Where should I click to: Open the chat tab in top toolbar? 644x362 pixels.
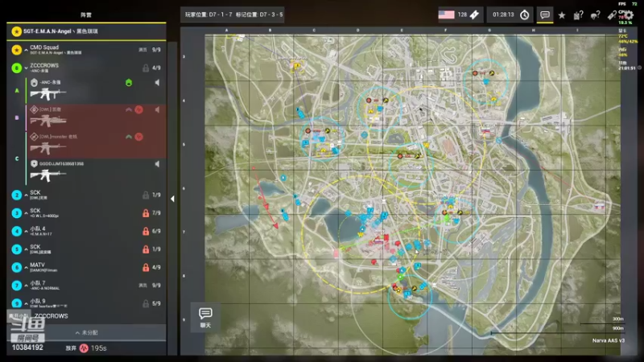pos(545,15)
